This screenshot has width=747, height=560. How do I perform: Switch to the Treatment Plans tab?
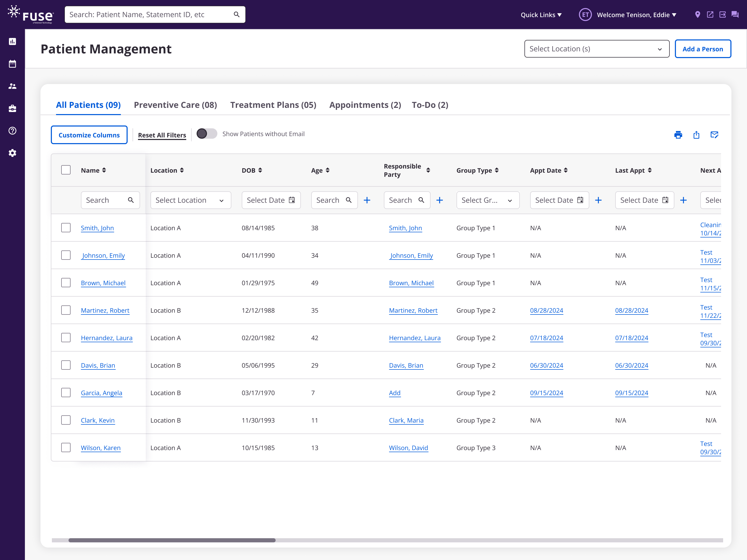273,105
